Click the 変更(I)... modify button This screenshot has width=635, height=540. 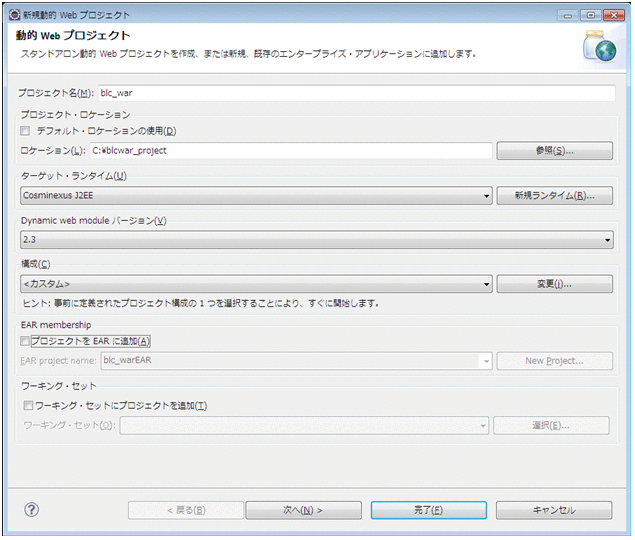tap(554, 284)
